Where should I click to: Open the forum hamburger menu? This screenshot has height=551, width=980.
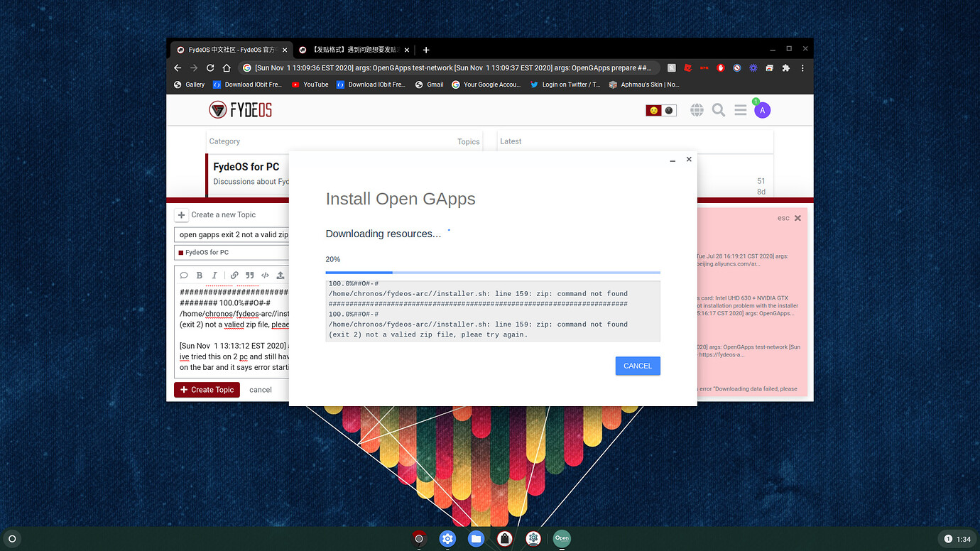coord(741,110)
